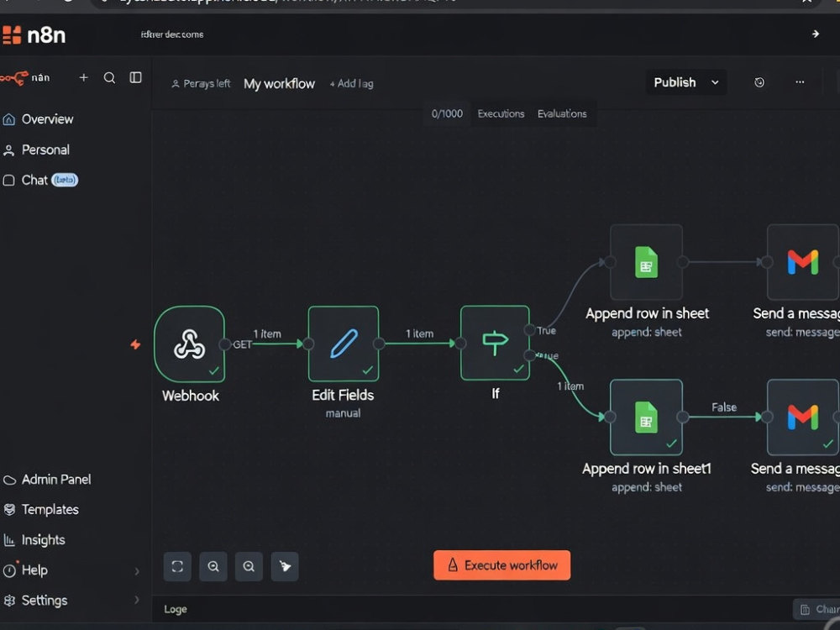Browse Templates in the sidebar

40,510
